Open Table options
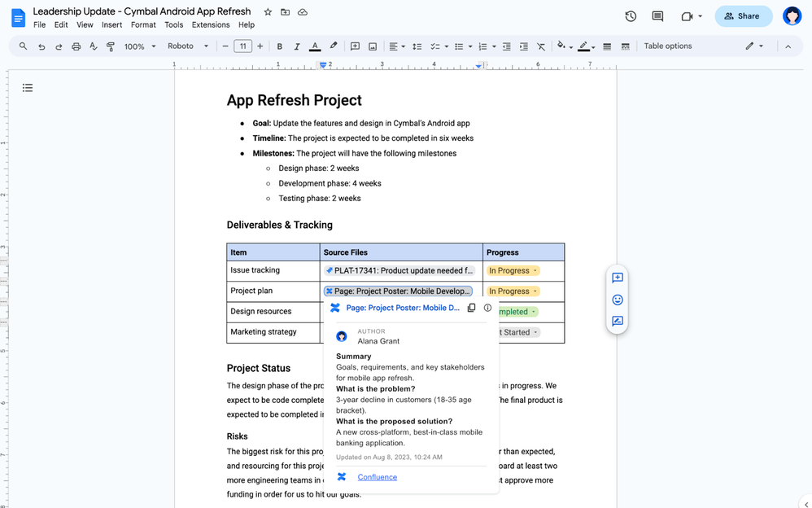812x508 pixels. tap(667, 46)
